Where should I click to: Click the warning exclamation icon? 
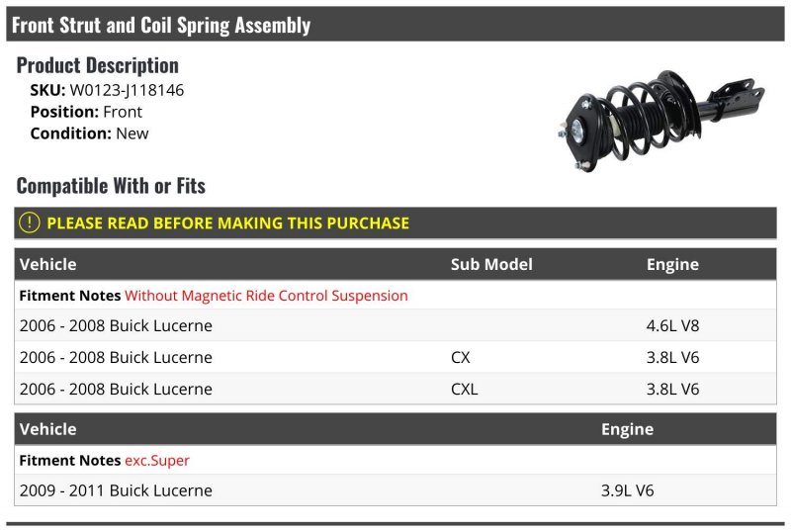pos(31,223)
